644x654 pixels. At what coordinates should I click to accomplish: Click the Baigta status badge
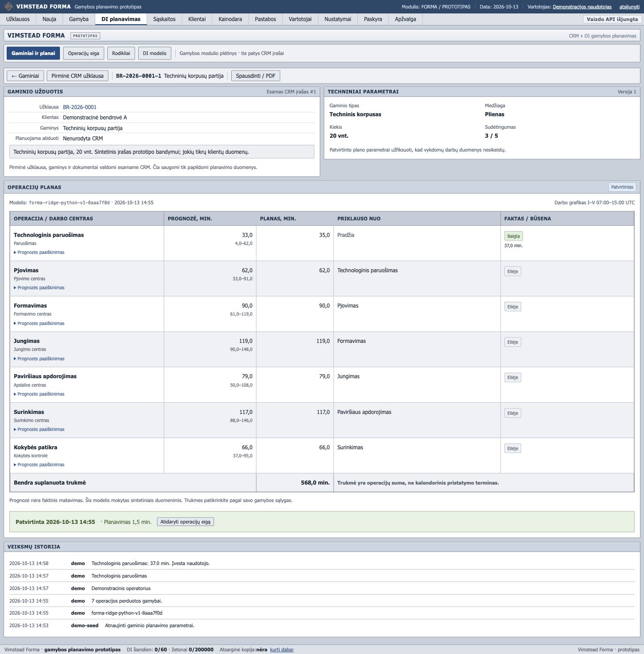pos(513,236)
